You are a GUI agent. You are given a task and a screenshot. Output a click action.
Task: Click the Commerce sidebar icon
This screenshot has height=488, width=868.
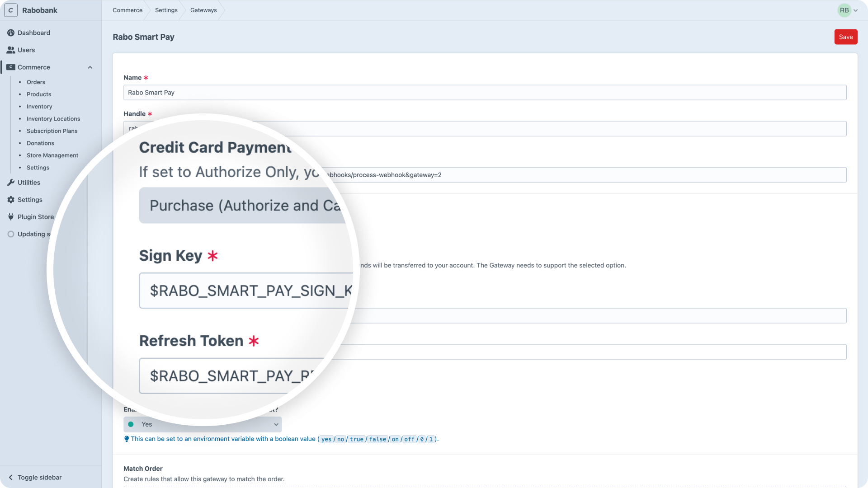point(11,67)
